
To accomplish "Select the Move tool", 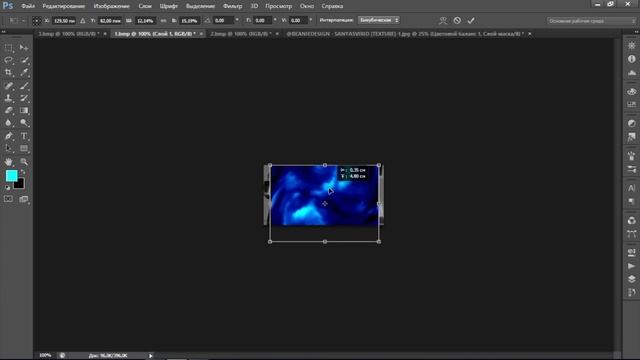I will [x=24, y=48].
